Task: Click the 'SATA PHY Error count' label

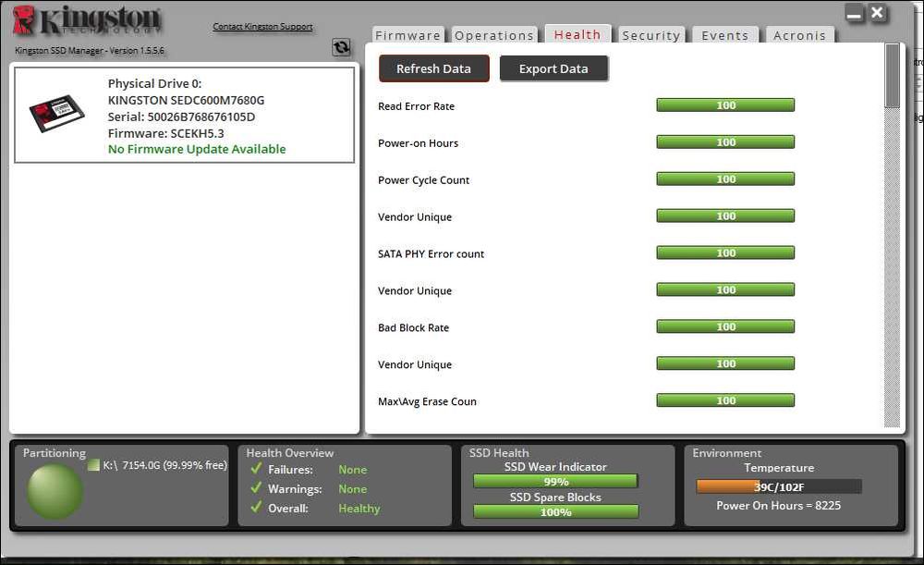Action: [x=431, y=254]
